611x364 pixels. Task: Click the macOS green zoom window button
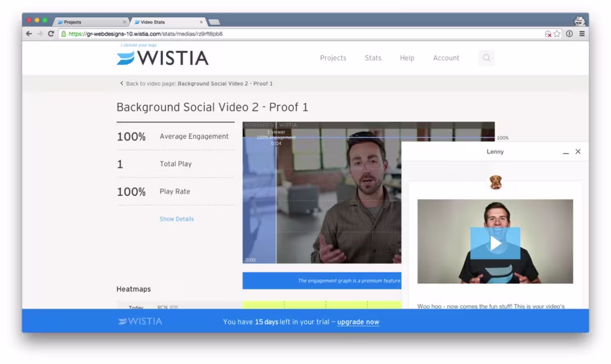pyautogui.click(x=45, y=20)
